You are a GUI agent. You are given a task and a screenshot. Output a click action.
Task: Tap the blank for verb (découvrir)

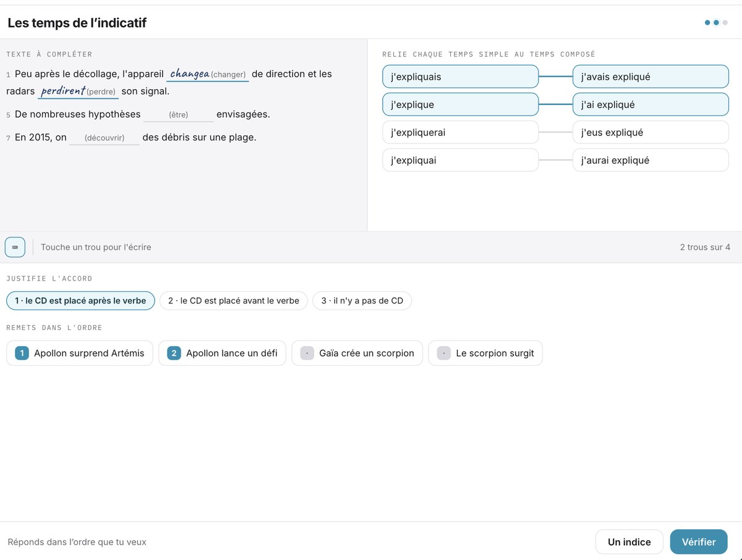[x=104, y=138]
